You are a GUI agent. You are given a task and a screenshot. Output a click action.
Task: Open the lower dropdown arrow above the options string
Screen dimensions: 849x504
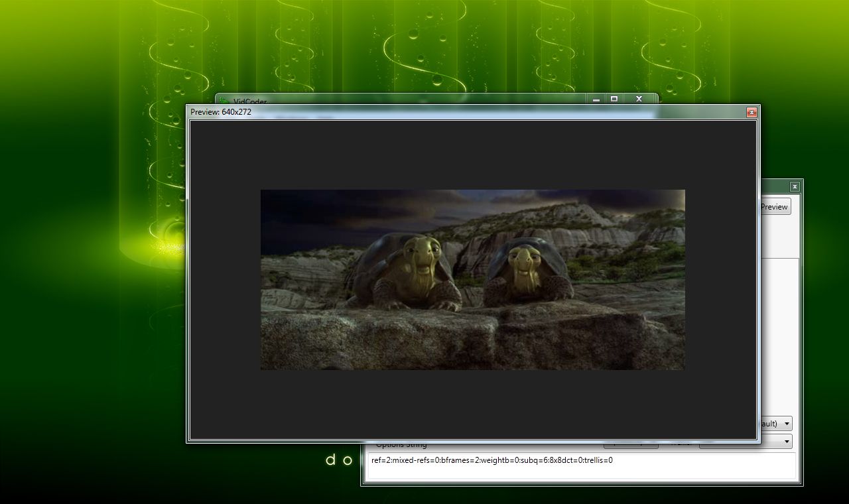pyautogui.click(x=787, y=441)
